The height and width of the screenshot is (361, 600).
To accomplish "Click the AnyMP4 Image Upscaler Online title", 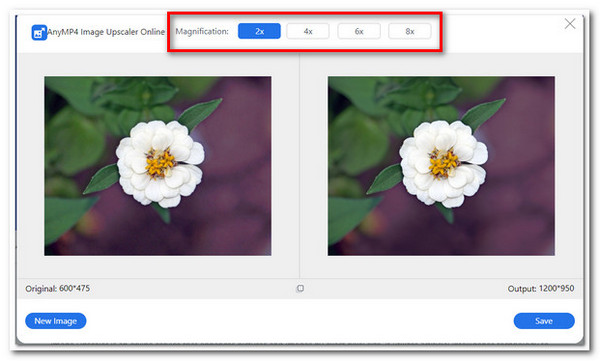I will pos(106,32).
